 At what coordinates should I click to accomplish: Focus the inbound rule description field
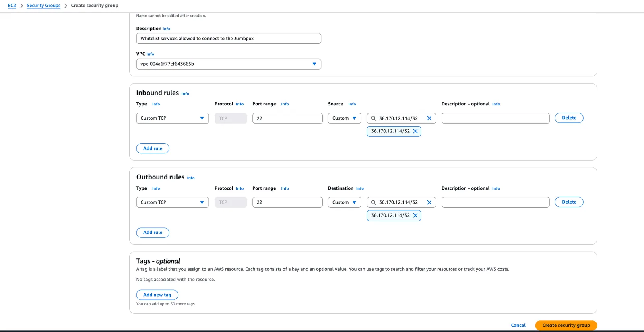tap(495, 118)
